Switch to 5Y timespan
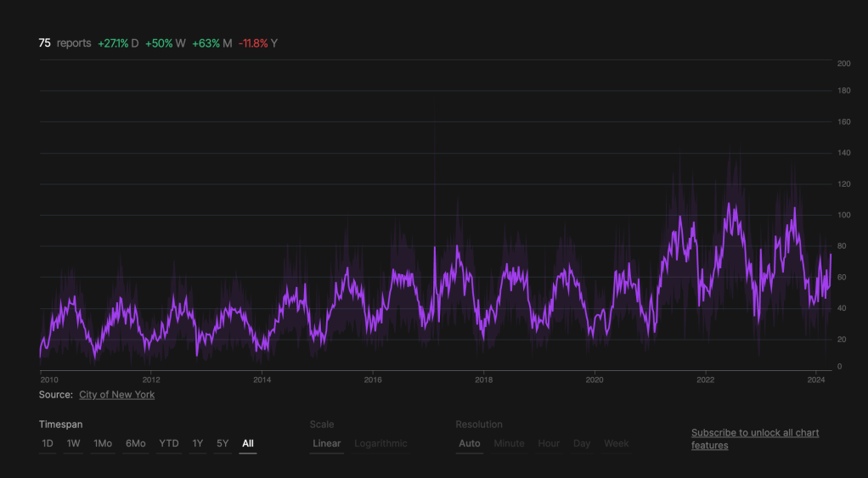Image resolution: width=868 pixels, height=478 pixels. tap(222, 443)
